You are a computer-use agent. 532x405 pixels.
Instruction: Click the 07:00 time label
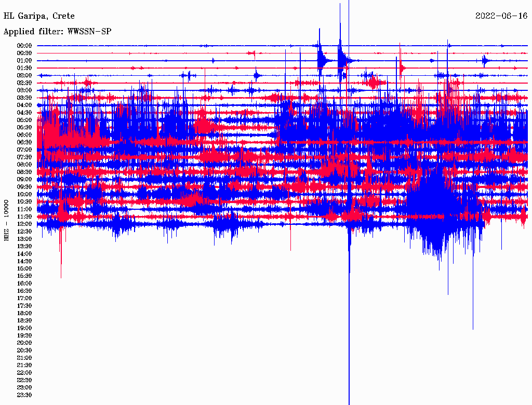pyautogui.click(x=24, y=150)
